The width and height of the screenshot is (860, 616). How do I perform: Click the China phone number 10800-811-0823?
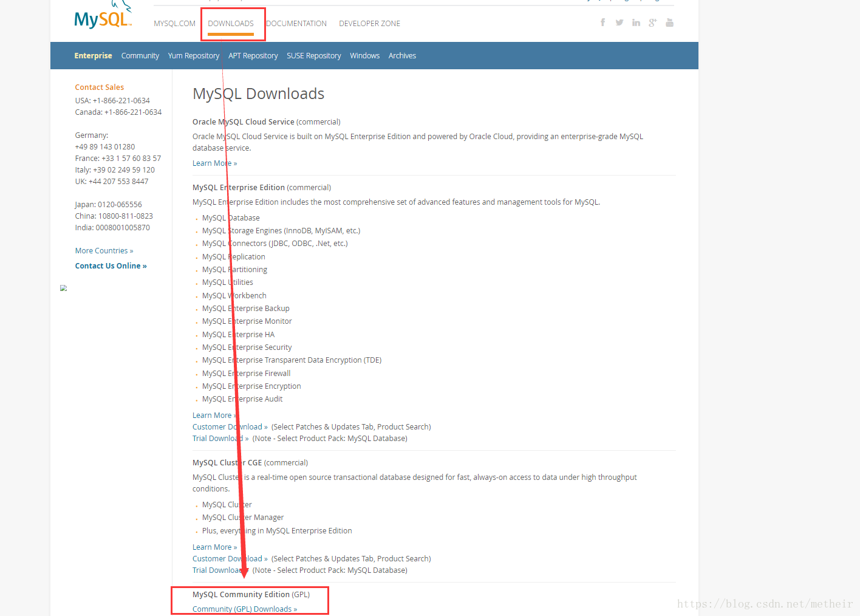coord(126,216)
